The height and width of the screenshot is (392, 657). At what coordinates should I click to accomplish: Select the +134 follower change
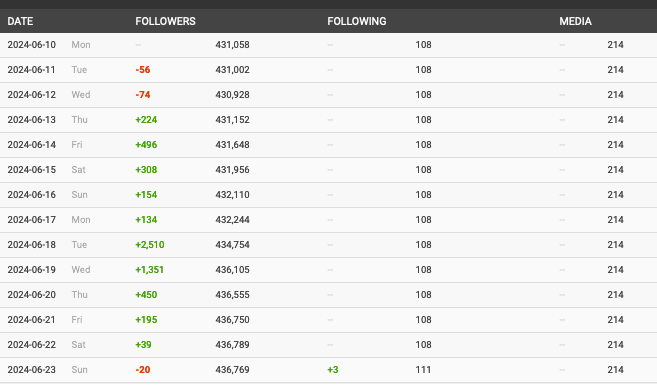[146, 220]
